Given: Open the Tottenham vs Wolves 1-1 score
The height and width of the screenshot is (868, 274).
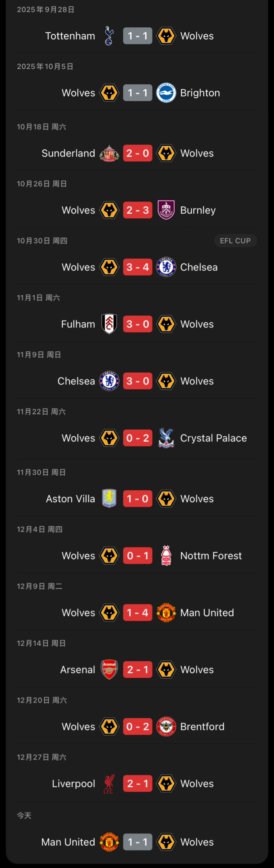Looking at the screenshot, I should 138,36.
